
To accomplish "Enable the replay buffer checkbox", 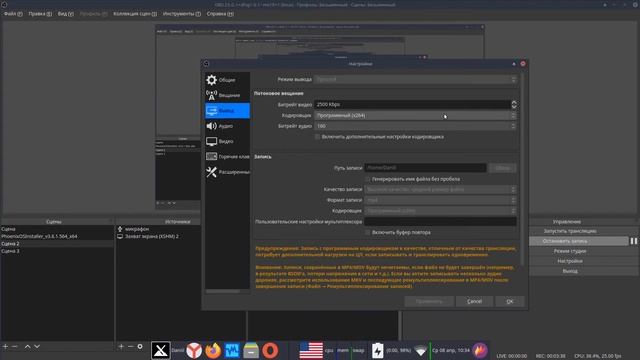I will [x=368, y=232].
